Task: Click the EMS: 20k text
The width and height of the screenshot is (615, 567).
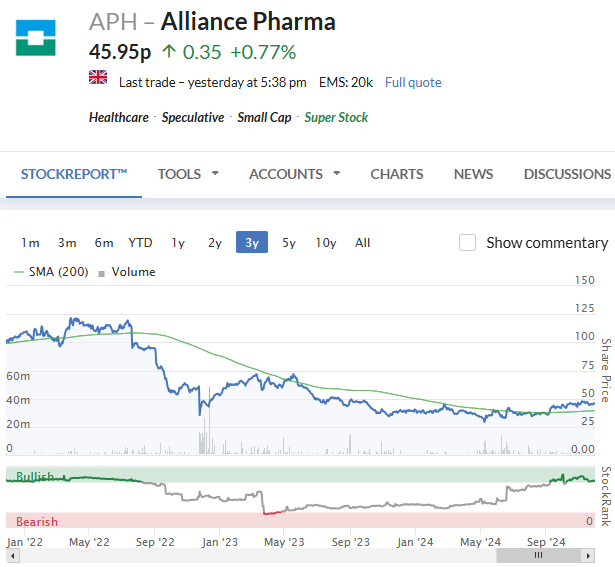Action: (346, 82)
